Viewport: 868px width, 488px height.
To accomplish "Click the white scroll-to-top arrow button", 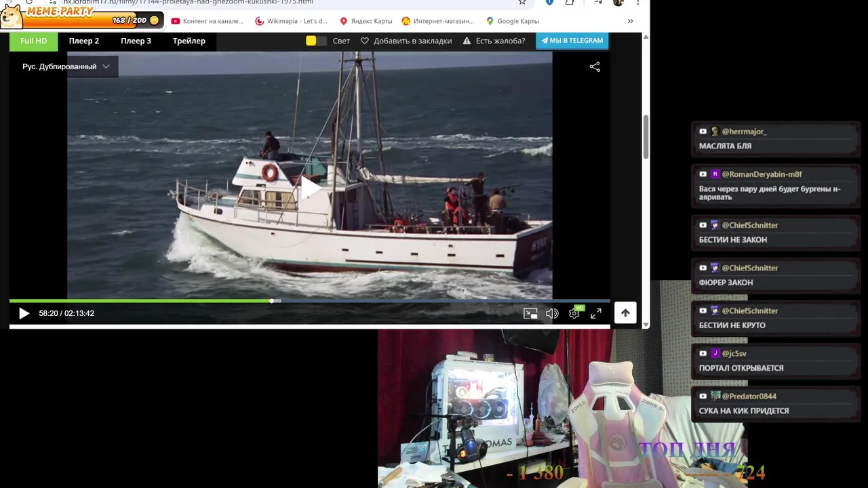I will [x=625, y=312].
